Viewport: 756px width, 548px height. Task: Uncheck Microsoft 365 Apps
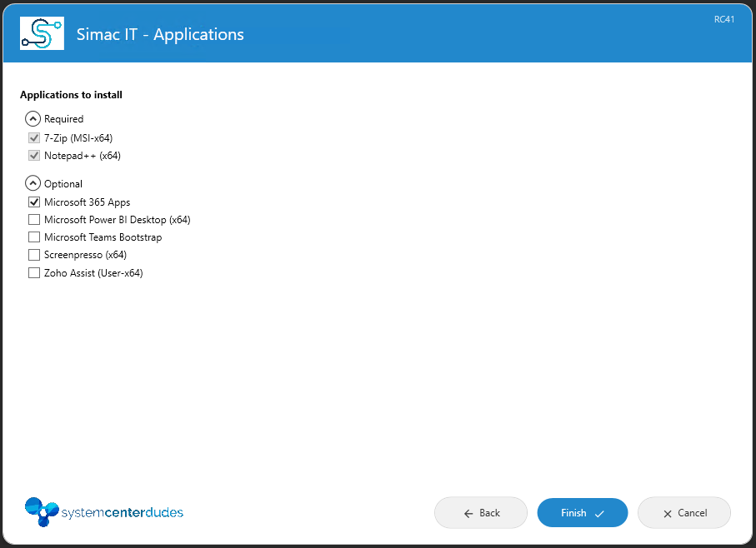pyautogui.click(x=33, y=202)
